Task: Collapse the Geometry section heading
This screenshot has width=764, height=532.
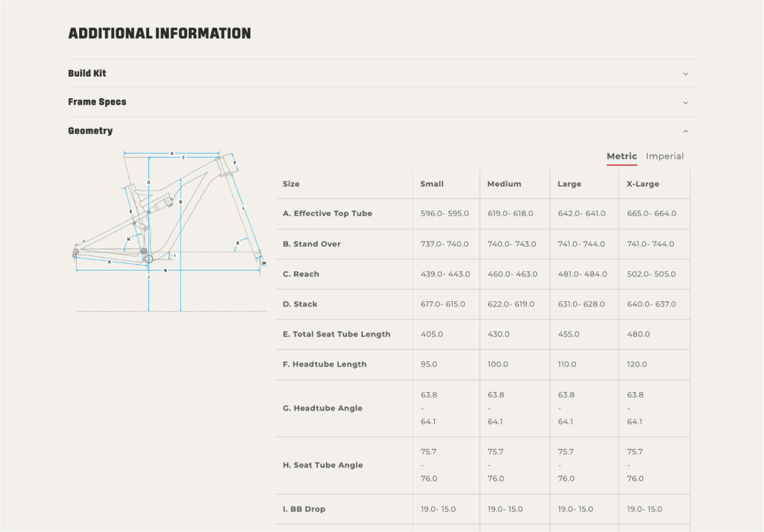Action: tap(90, 131)
